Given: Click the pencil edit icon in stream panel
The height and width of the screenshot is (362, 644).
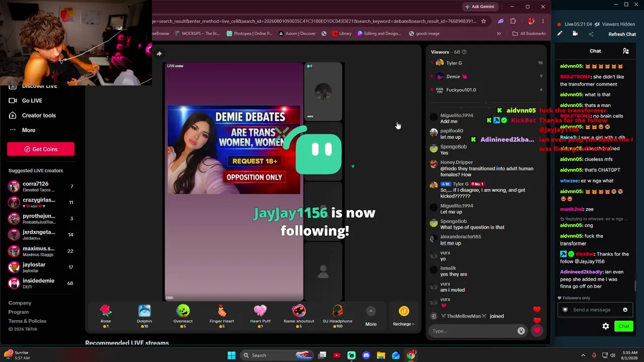Looking at the screenshot, I should [559, 34].
